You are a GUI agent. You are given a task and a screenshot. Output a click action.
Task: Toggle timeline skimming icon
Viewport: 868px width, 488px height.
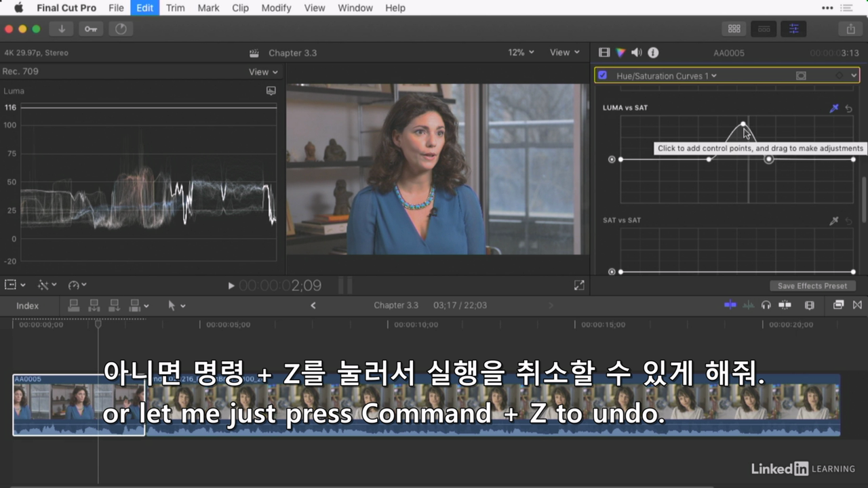coord(730,305)
